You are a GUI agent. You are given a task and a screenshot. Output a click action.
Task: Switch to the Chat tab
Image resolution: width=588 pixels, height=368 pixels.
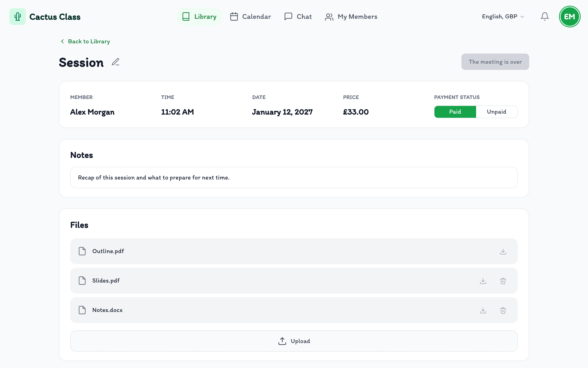pyautogui.click(x=298, y=17)
